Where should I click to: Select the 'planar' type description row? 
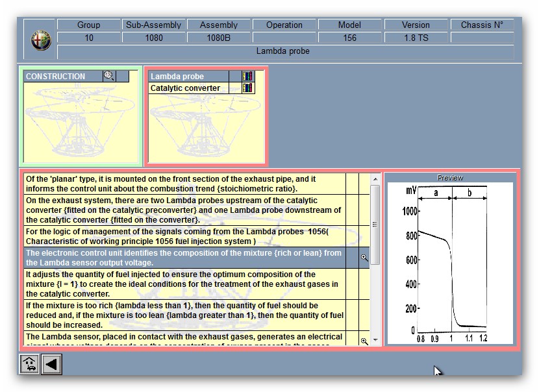tap(184, 184)
